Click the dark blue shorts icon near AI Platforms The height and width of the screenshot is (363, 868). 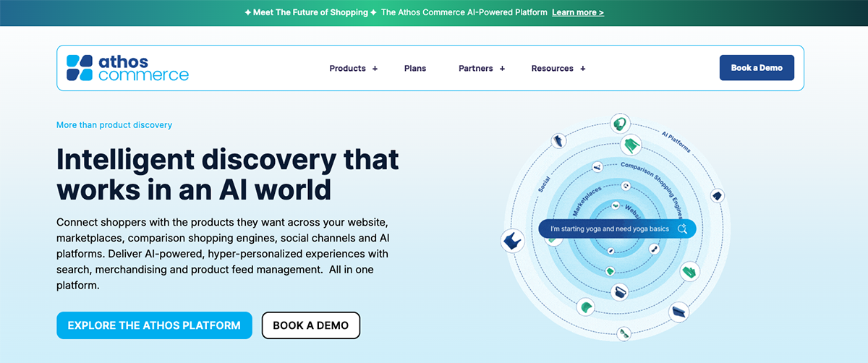[718, 195]
